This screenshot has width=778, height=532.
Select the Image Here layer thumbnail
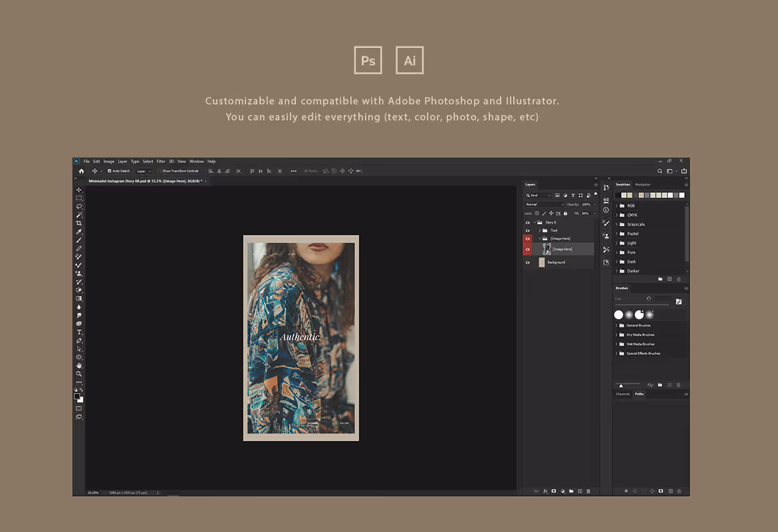(x=547, y=249)
